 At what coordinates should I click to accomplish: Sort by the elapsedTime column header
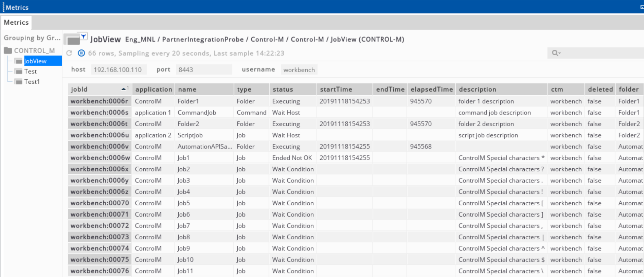pyautogui.click(x=431, y=89)
